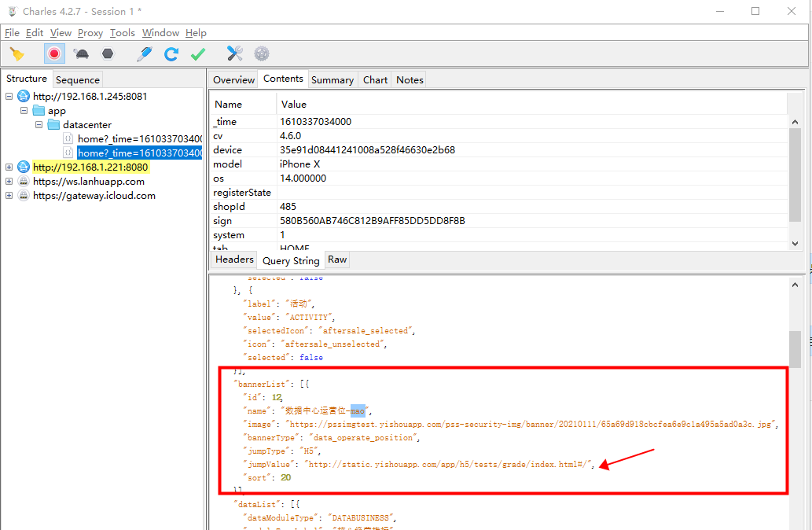Select the Contents tab
This screenshot has height=530, width=812.
(283, 79)
